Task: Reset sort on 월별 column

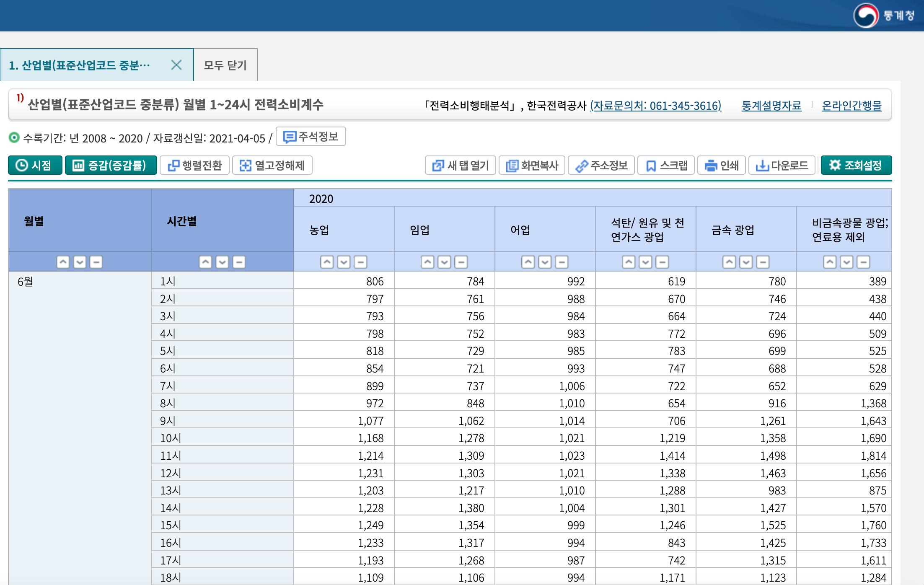Action: (96, 262)
